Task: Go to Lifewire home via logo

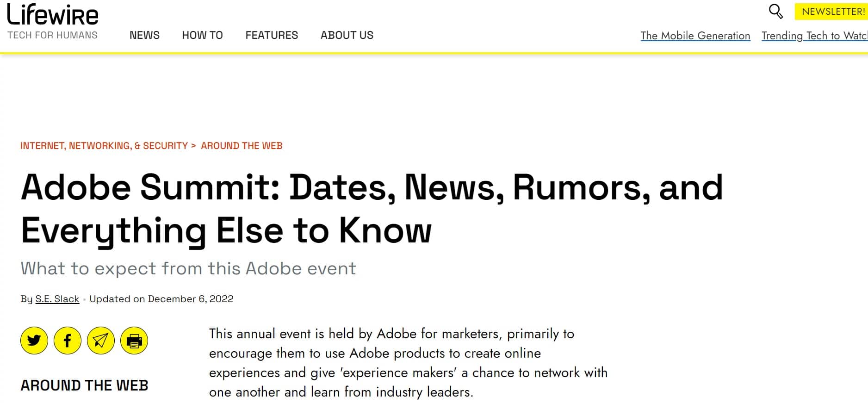Action: tap(53, 15)
